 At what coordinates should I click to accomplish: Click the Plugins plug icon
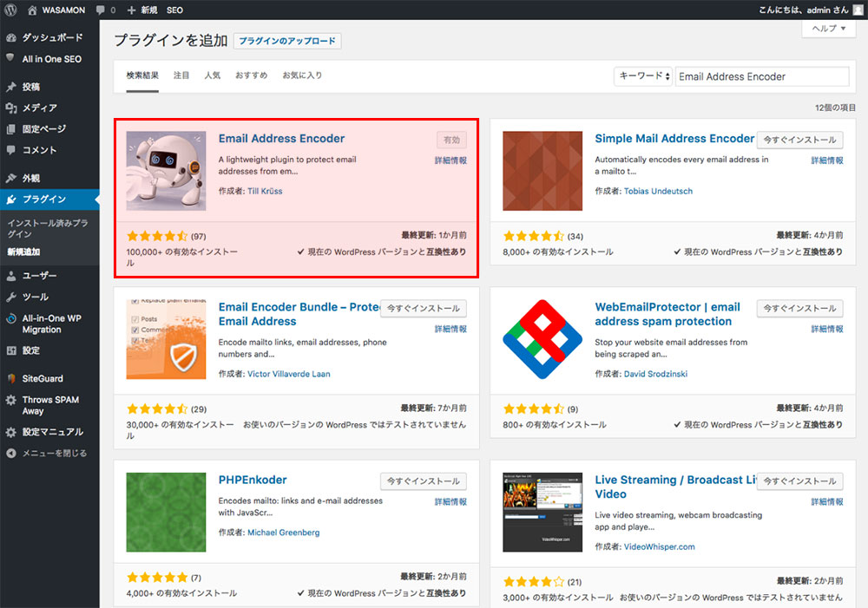click(11, 199)
